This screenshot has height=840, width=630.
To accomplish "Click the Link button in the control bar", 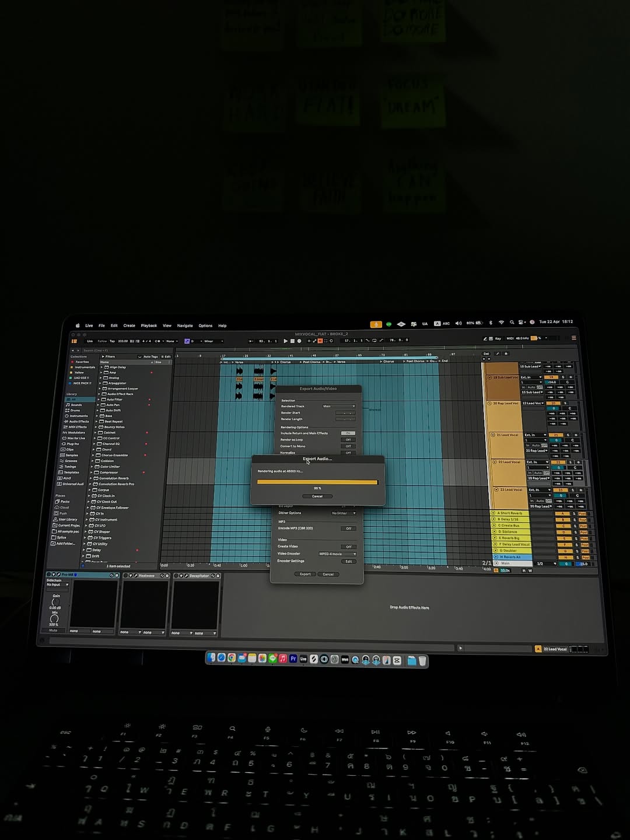I will (90, 341).
